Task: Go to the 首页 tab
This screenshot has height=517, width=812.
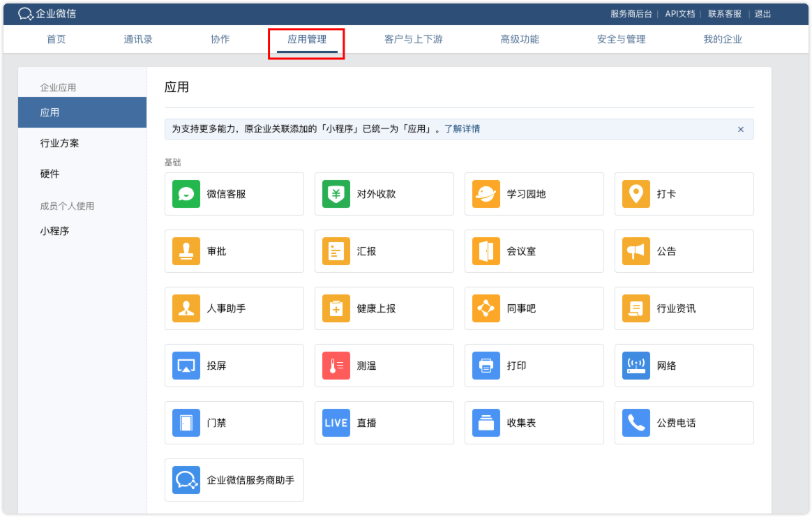Action: point(56,39)
